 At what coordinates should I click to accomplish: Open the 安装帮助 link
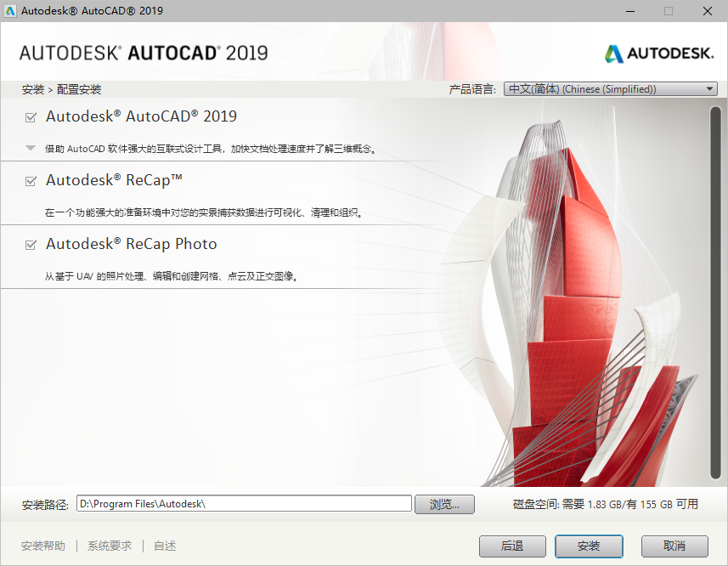42,546
